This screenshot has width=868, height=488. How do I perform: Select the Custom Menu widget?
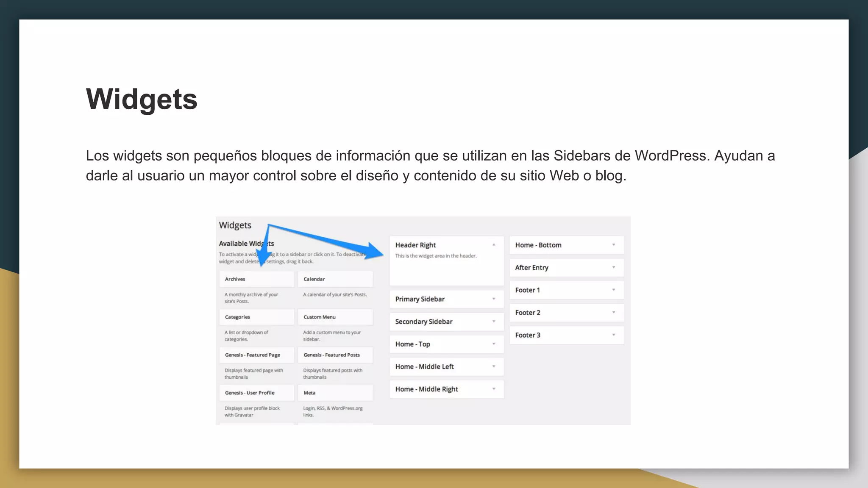click(335, 317)
